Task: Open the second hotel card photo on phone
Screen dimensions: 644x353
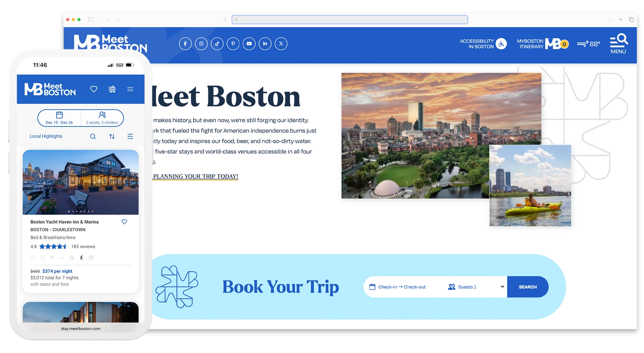Action: [80, 312]
